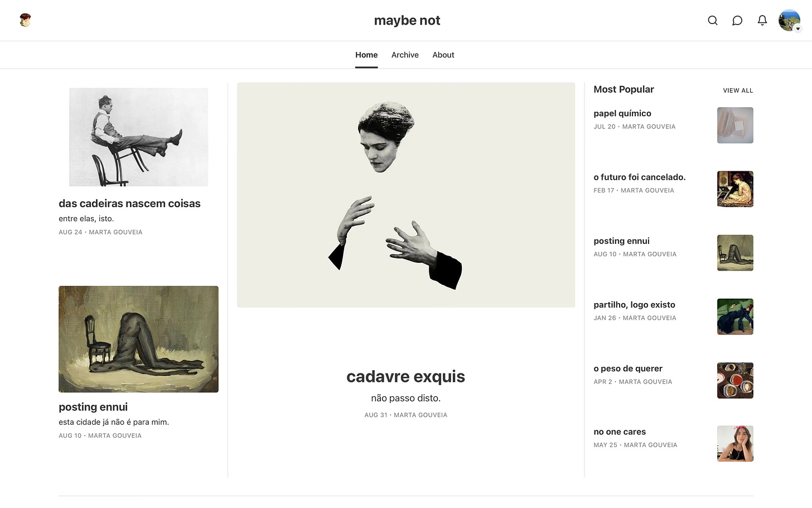
Task: Click the publication logo avatar at top left
Action: [25, 21]
